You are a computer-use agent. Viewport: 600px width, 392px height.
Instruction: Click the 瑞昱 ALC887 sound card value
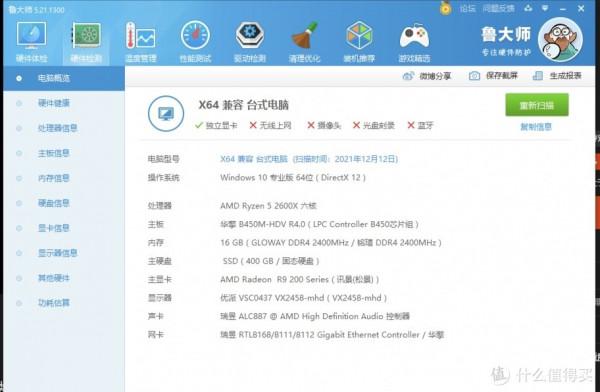315,316
